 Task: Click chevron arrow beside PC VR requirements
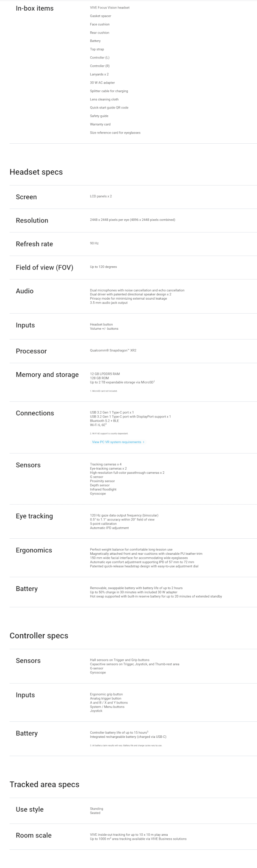[x=144, y=442]
